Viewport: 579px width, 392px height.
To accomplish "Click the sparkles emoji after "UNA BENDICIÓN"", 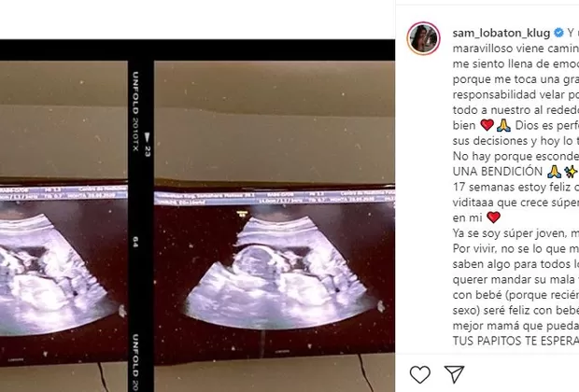I will 571,172.
